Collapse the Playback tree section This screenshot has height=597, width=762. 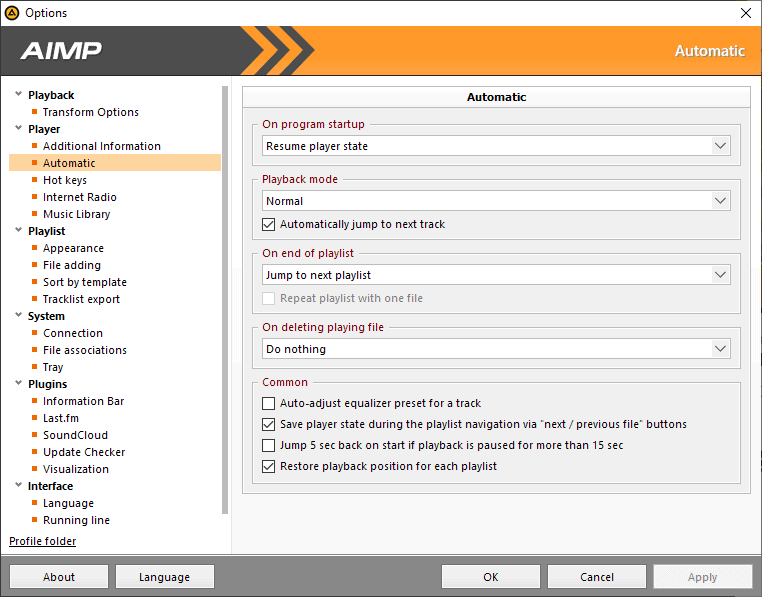tap(18, 94)
